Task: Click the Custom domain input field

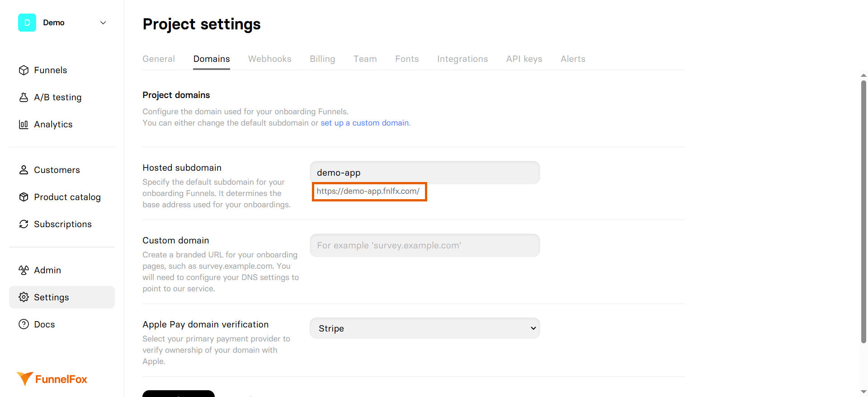Action: click(425, 245)
